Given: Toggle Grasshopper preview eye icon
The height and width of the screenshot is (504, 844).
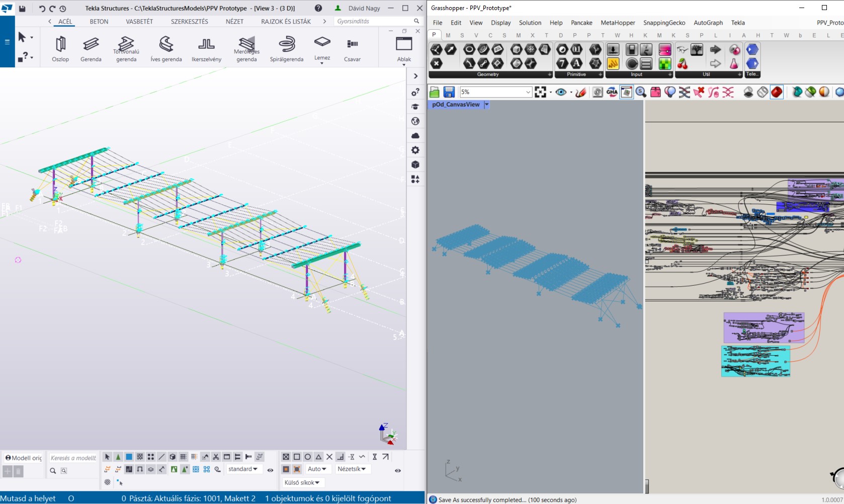Looking at the screenshot, I should tap(561, 92).
